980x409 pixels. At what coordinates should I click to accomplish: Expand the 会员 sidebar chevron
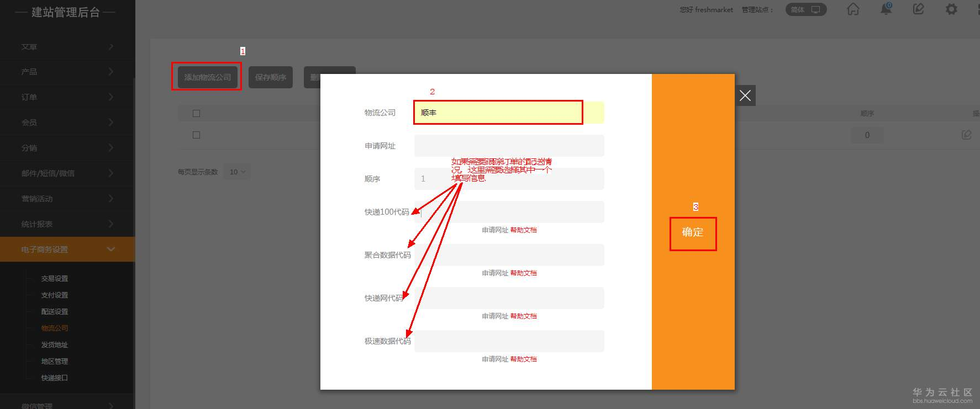coord(111,123)
